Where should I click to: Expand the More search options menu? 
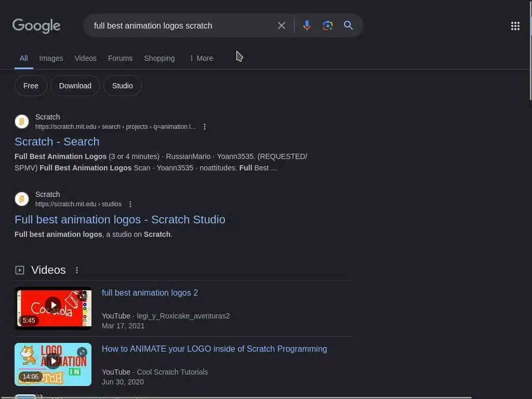coord(201,58)
